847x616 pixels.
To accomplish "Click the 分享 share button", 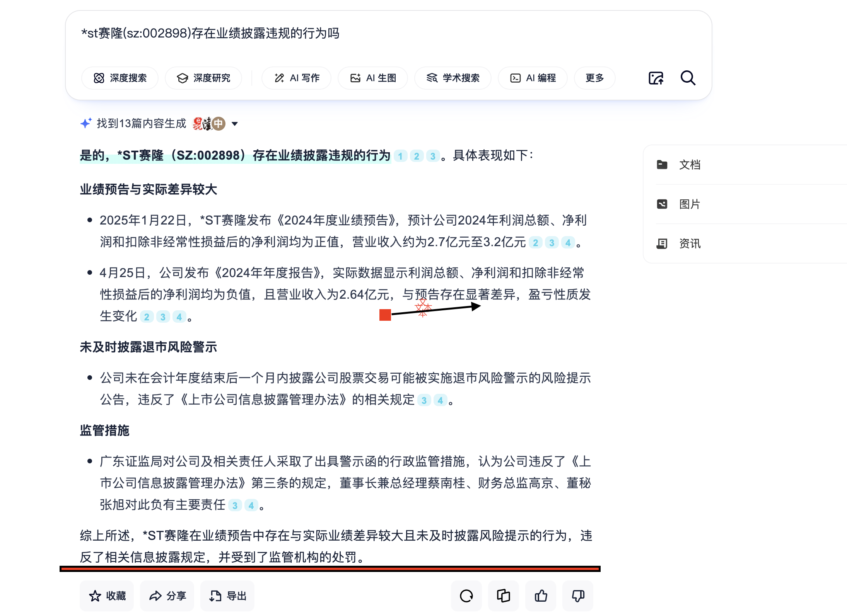I will click(167, 596).
